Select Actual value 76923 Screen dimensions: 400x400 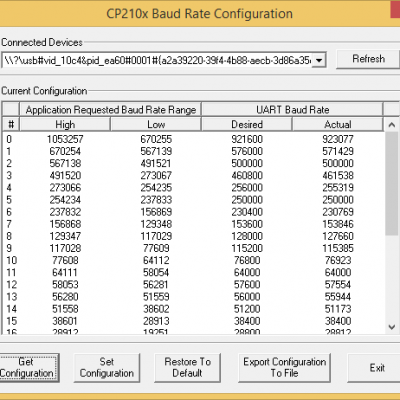coord(338,260)
